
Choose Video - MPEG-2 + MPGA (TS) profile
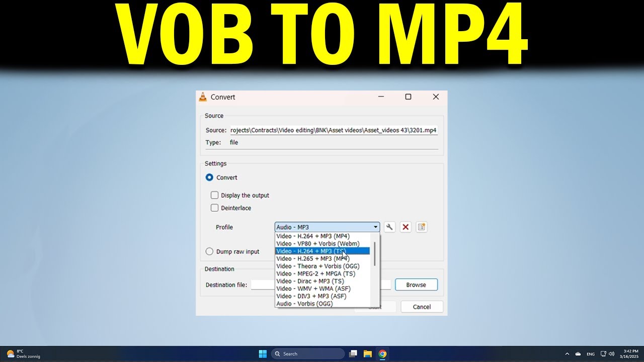pyautogui.click(x=323, y=274)
